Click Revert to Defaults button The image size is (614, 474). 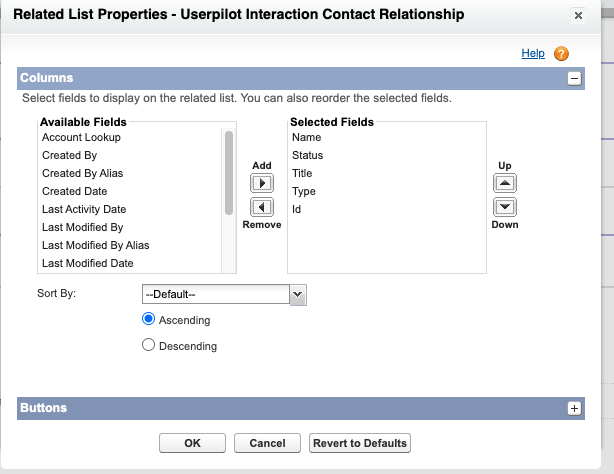coord(360,443)
